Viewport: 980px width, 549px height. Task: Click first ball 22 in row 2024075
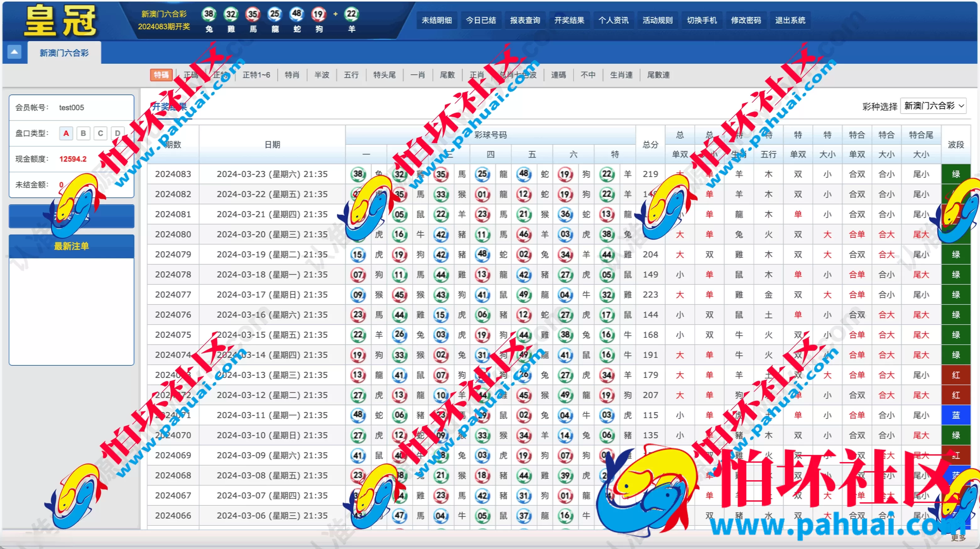(358, 335)
